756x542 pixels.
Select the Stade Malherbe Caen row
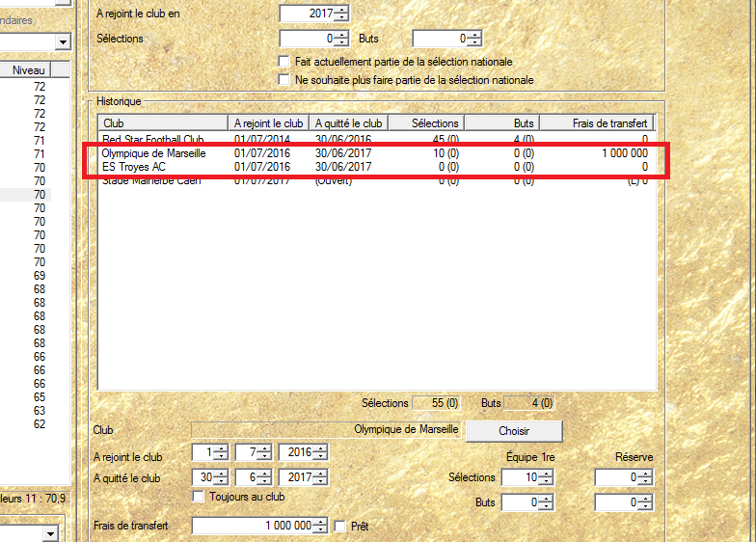[376, 181]
